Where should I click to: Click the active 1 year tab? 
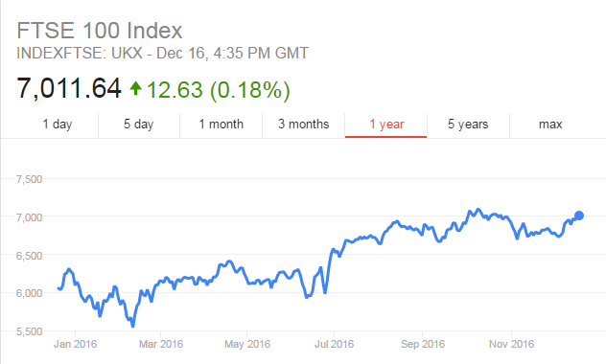point(386,125)
